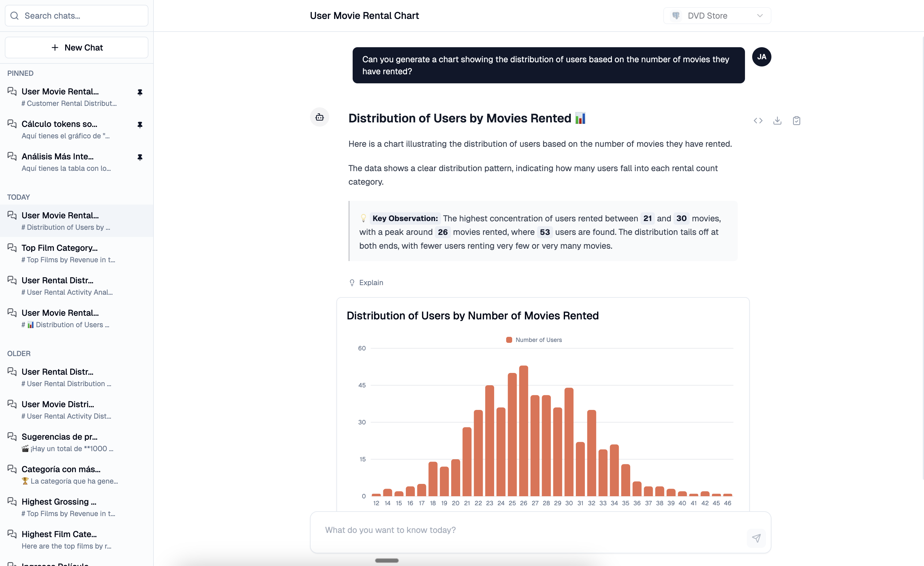Image resolution: width=924 pixels, height=566 pixels.
Task: Open the DVD Store database dropdown
Action: 717,16
